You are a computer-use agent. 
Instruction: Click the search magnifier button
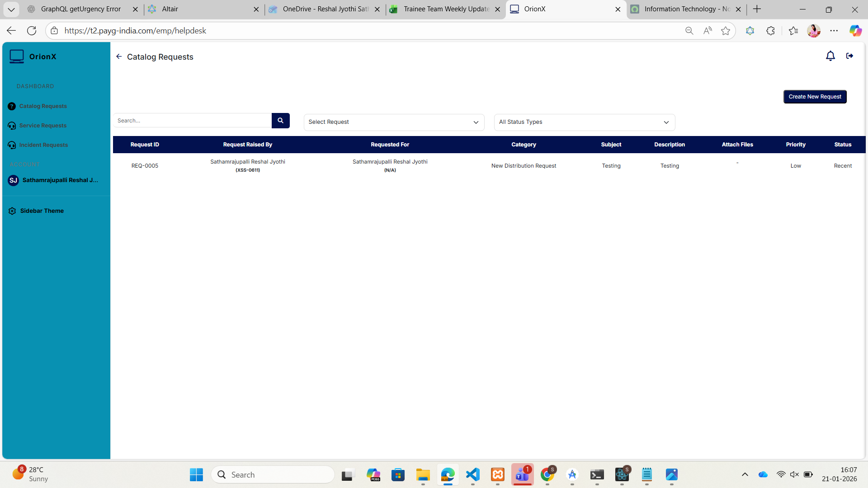[x=280, y=121]
